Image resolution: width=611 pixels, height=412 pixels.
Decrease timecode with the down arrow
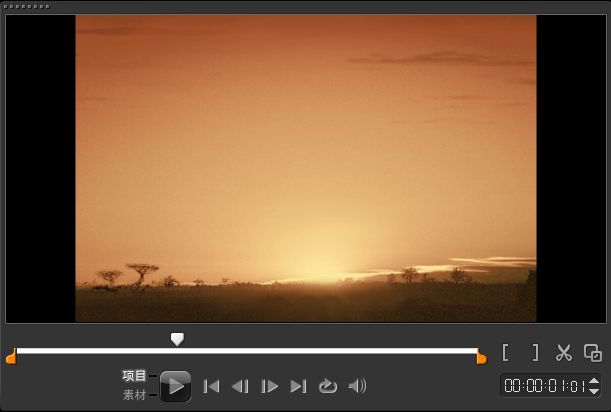(594, 391)
